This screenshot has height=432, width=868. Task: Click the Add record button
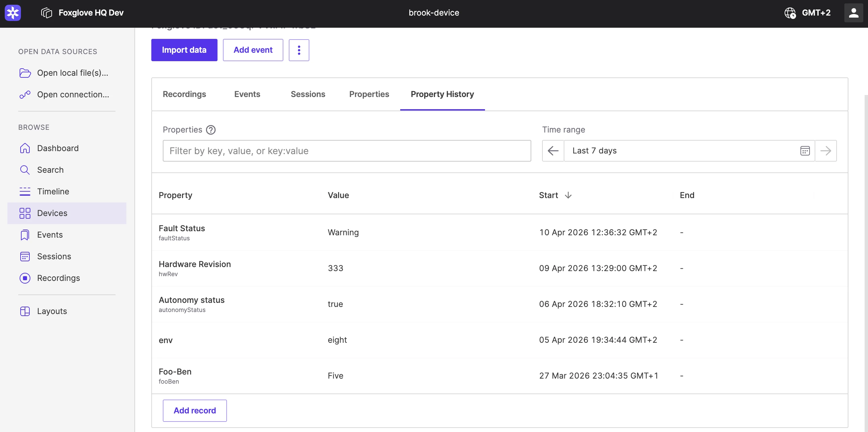[x=195, y=410]
